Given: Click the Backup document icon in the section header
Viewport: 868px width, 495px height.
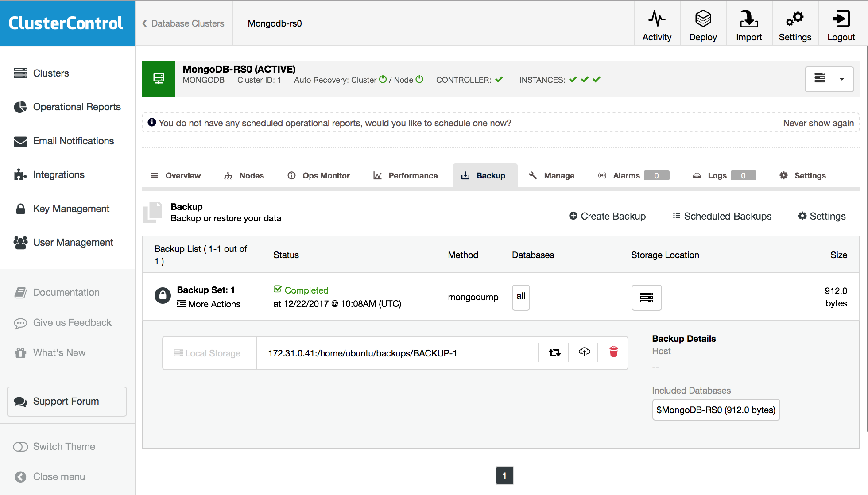Looking at the screenshot, I should click(x=153, y=213).
